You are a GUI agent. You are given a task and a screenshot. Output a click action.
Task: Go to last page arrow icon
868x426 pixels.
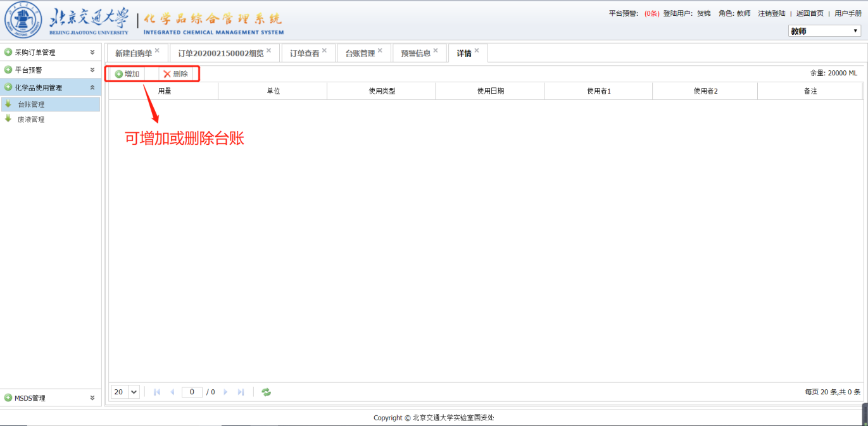pos(241,392)
